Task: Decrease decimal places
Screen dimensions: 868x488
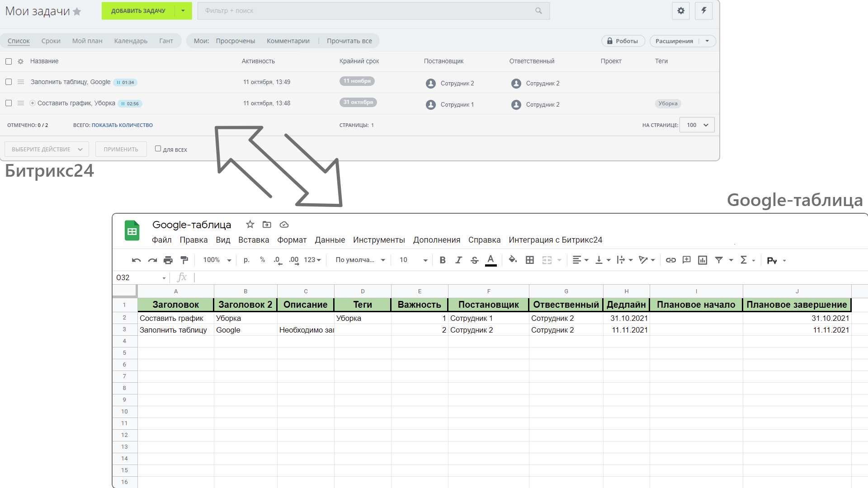Action: coord(278,260)
